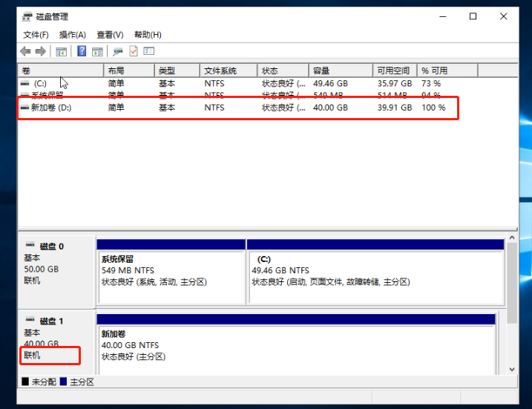Sort by the 容量 column header
The height and width of the screenshot is (409, 532).
click(x=341, y=71)
